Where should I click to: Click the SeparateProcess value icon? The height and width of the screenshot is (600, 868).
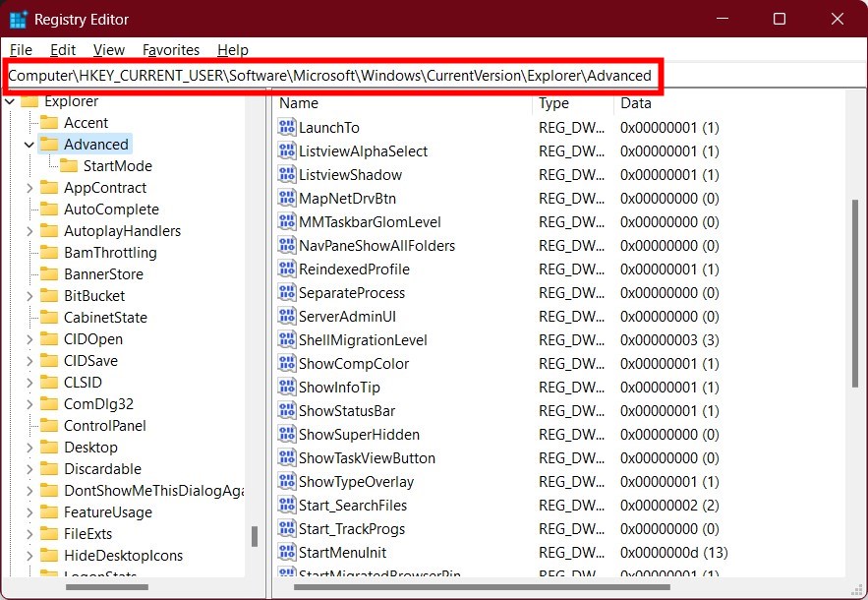click(287, 292)
